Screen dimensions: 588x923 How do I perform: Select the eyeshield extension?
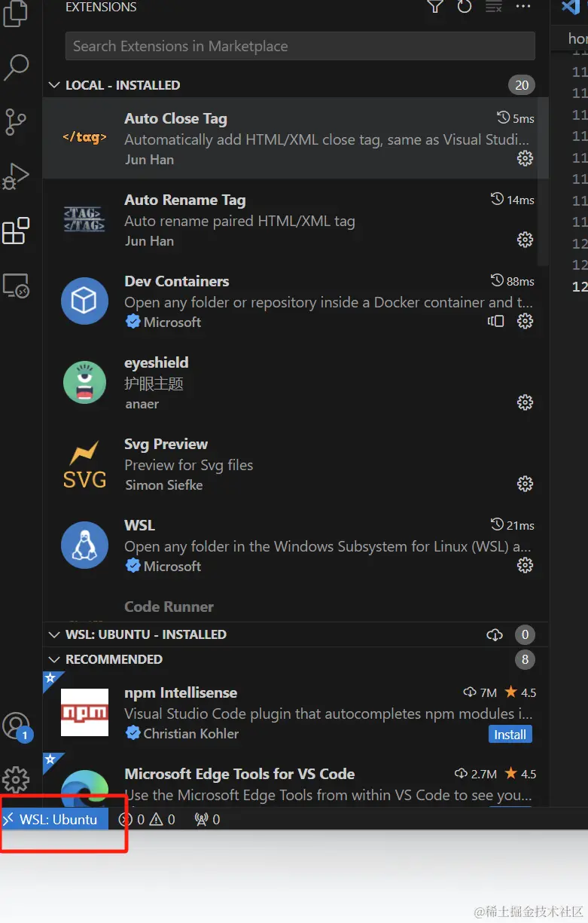(x=295, y=382)
